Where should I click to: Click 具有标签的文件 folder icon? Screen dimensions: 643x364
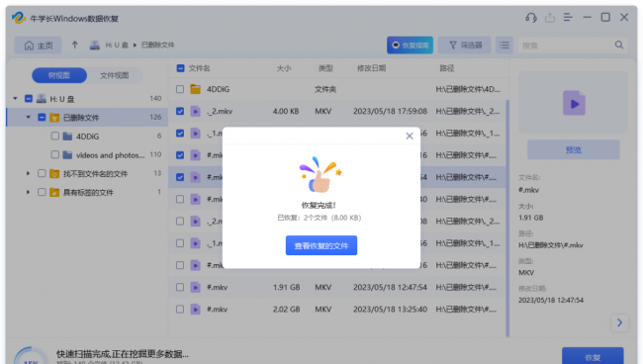54,192
